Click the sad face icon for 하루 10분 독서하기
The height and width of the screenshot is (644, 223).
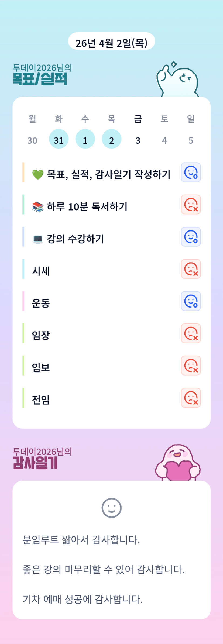191,205
